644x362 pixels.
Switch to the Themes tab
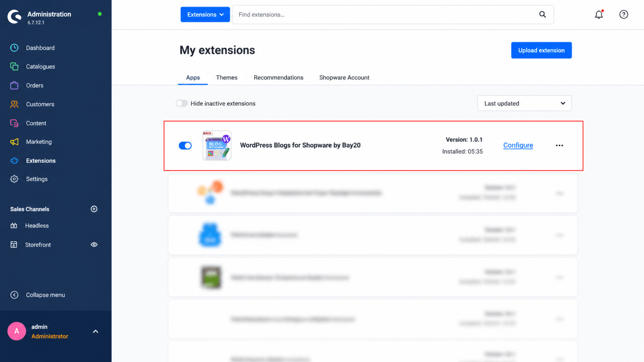(x=227, y=77)
